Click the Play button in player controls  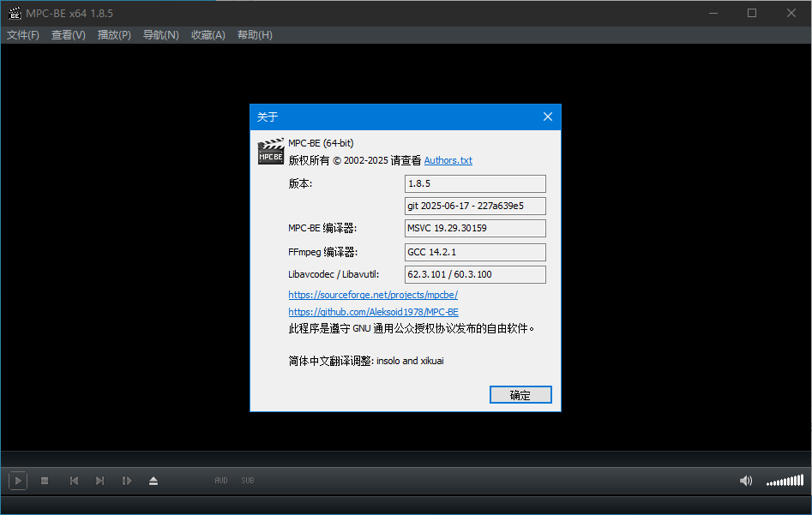click(x=18, y=481)
